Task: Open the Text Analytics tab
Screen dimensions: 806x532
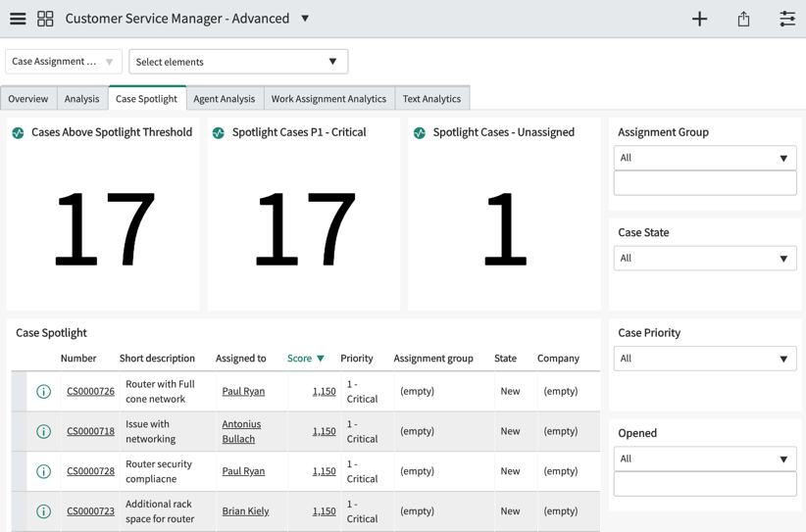Action: pos(431,99)
